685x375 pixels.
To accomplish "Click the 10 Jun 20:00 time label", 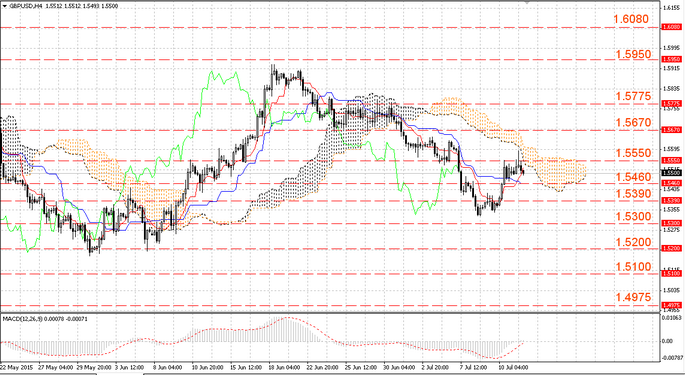I will tap(208, 368).
